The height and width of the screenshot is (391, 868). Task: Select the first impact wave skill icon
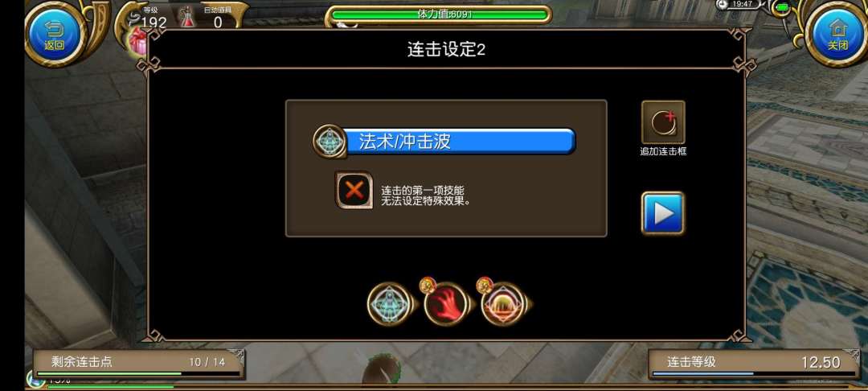(x=391, y=303)
